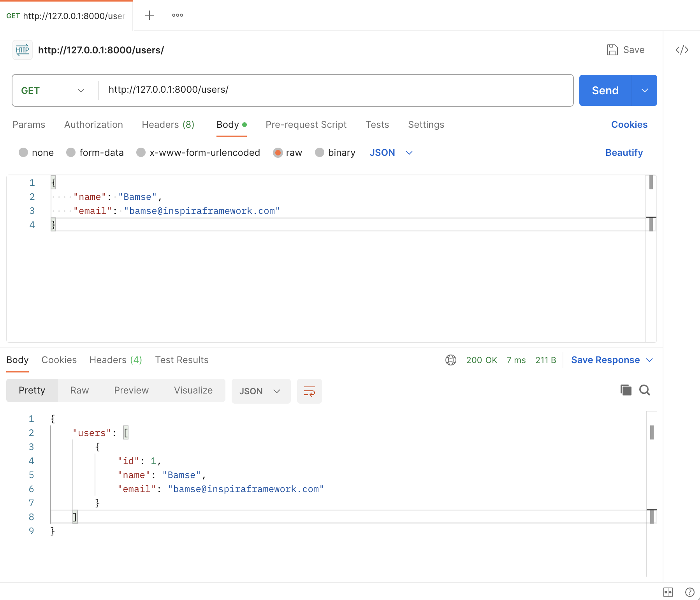Viewport: 700px width, 600px height.
Task: Select the response Body tab
Action: click(x=18, y=360)
